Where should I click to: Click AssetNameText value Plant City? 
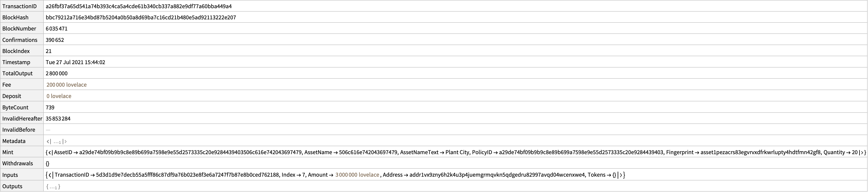458,152
